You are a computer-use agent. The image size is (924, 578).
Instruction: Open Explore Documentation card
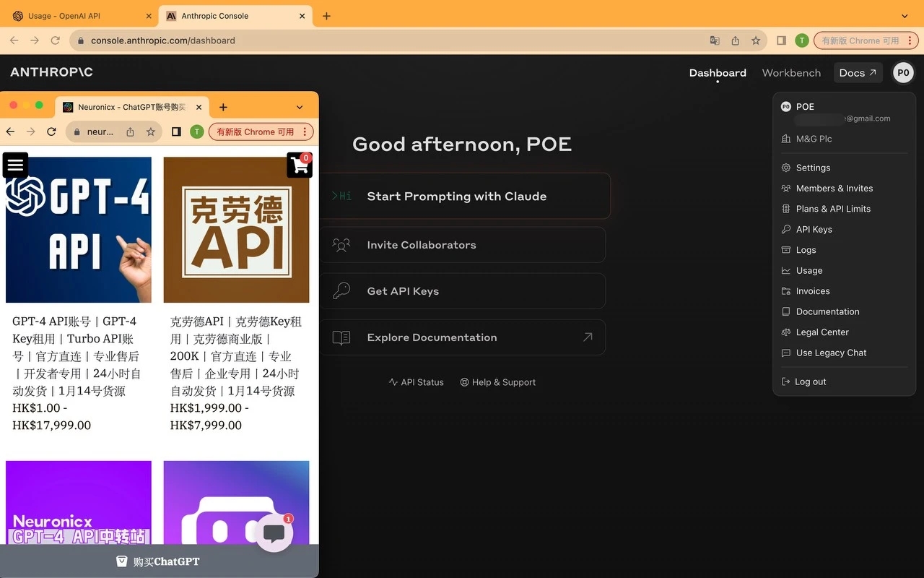point(461,337)
